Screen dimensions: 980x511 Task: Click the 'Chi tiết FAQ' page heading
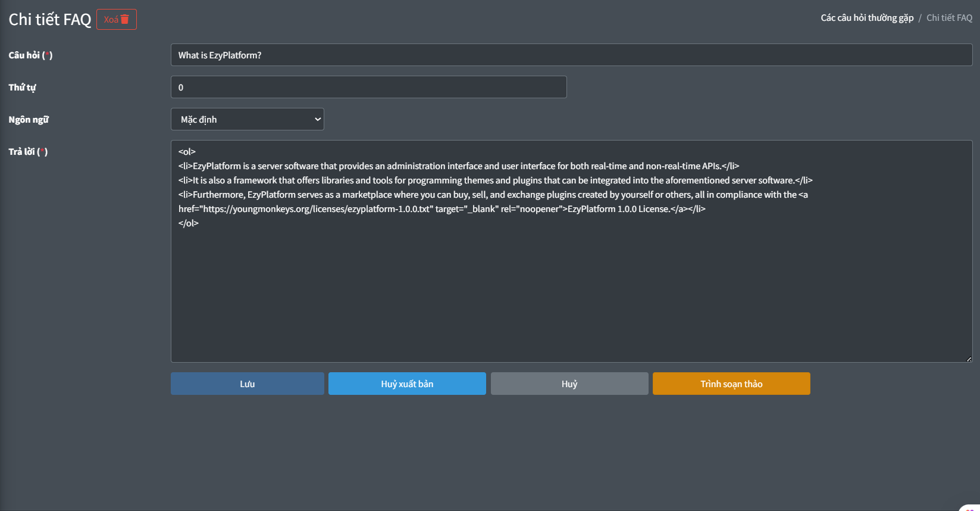click(x=50, y=19)
